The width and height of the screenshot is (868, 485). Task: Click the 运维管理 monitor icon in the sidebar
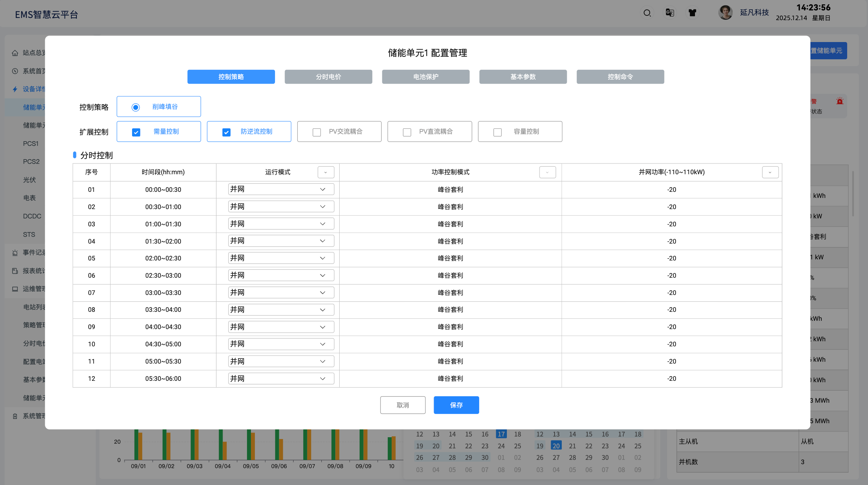(x=15, y=288)
